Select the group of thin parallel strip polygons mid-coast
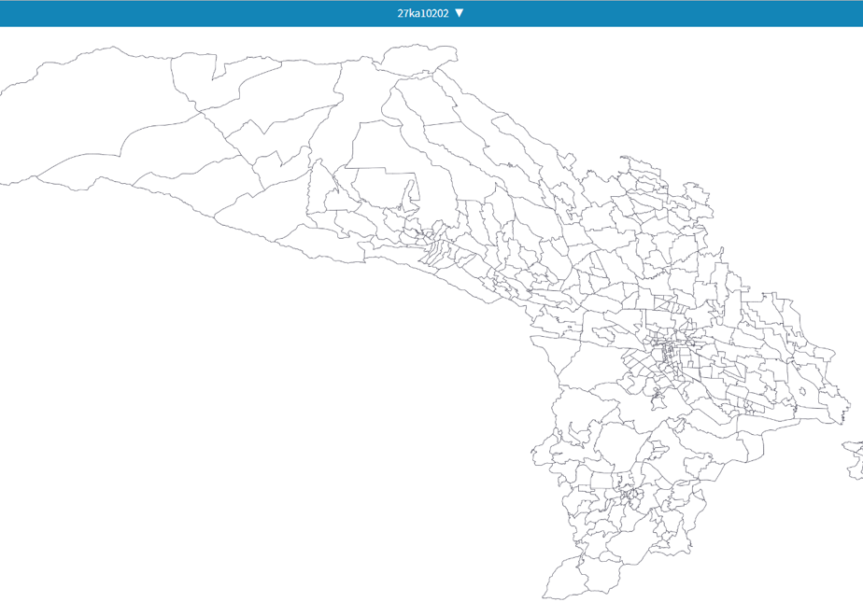The image size is (863, 616). click(440, 253)
